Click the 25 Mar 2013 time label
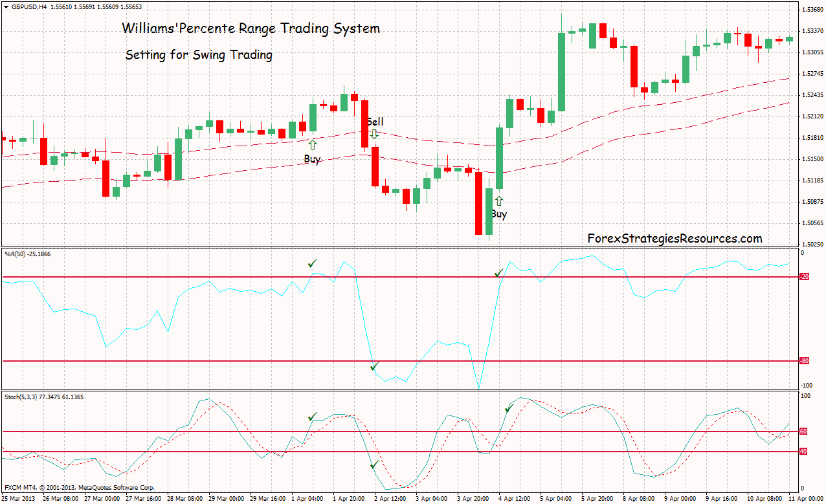Viewport: 826px width, 504px height. (19, 499)
